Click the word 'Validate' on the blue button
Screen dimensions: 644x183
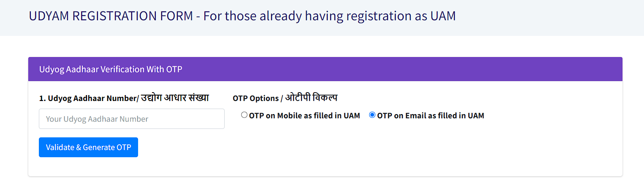tap(60, 147)
